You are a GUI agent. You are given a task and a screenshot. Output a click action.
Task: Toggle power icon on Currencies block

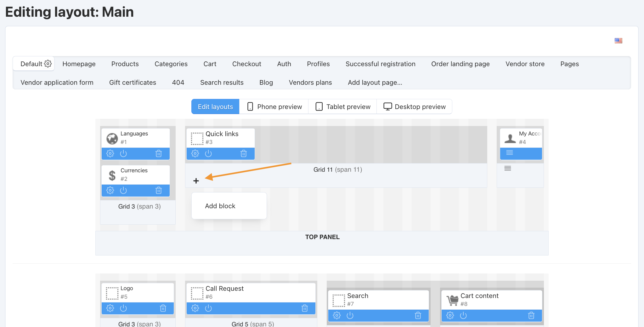click(123, 190)
